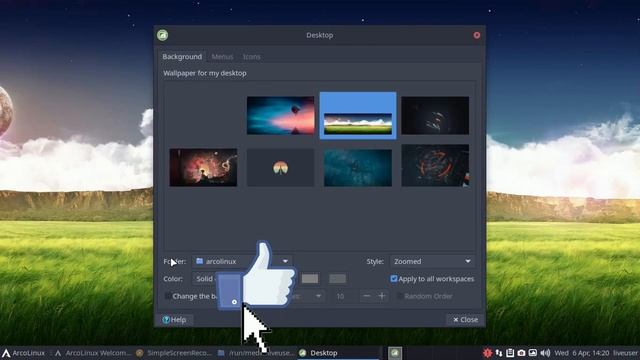Click the Help button

click(x=175, y=320)
